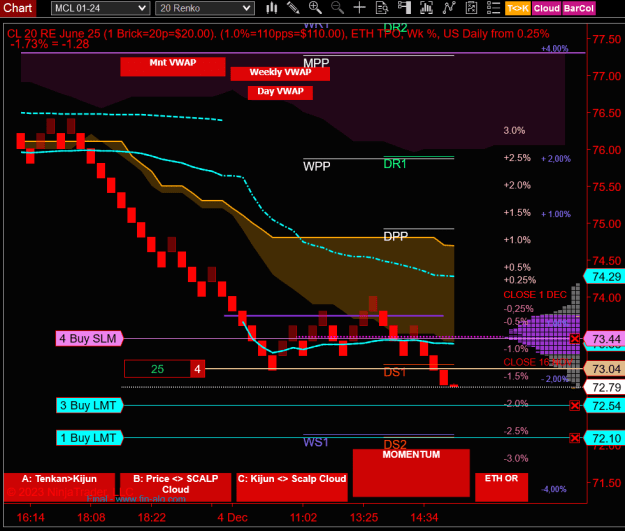Select the 4 Buy SLM order label

(89, 338)
